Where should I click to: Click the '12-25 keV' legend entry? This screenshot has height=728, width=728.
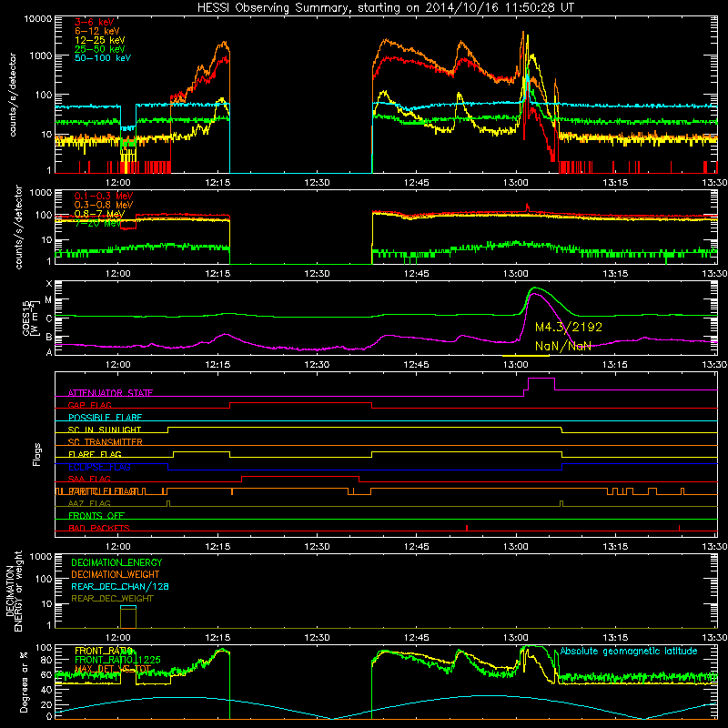pyautogui.click(x=100, y=40)
